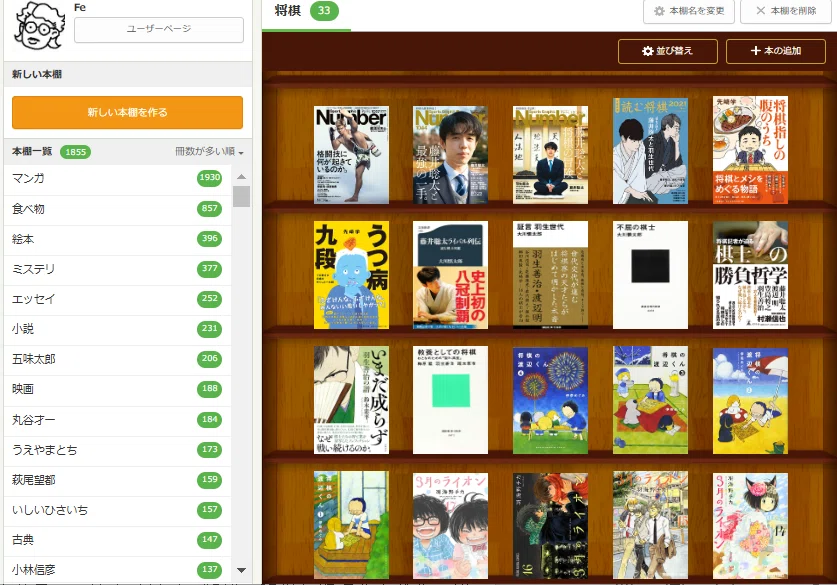Select the 小説 shelf

point(117,328)
